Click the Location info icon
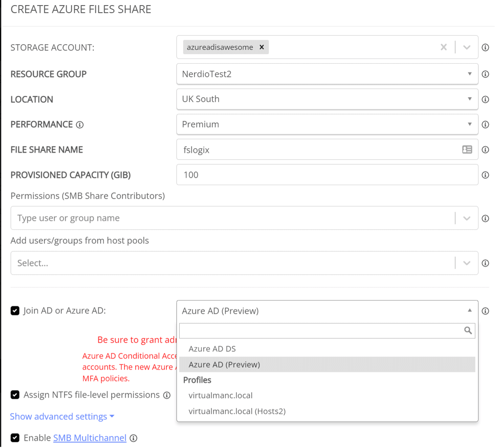 [x=485, y=99]
